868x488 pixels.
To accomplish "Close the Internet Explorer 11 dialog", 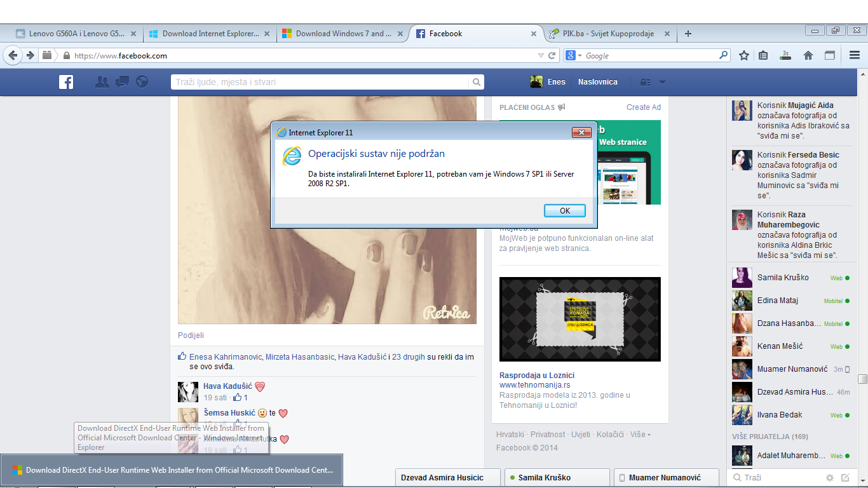I will (x=581, y=132).
